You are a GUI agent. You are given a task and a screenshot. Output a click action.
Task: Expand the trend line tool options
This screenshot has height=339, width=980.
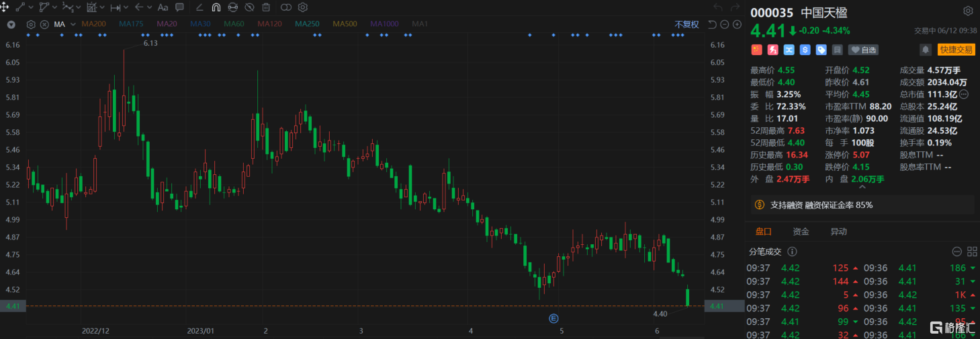click(x=31, y=7)
